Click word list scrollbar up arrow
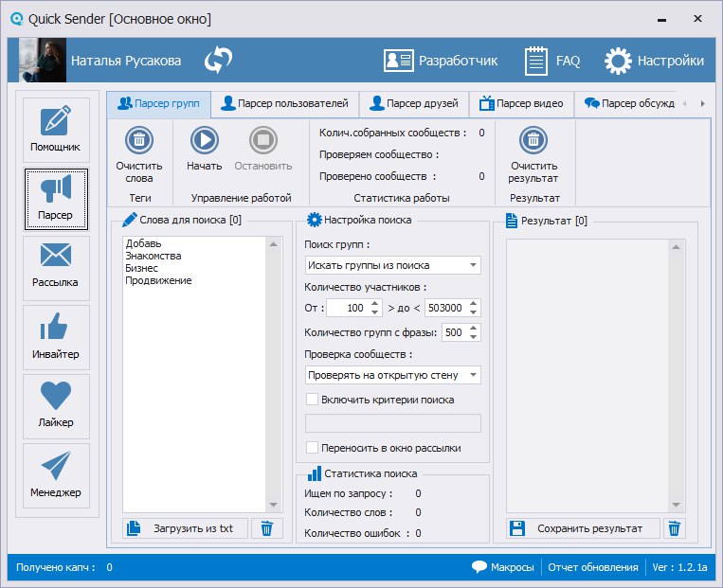Viewport: 723px width, 588px height. (274, 244)
